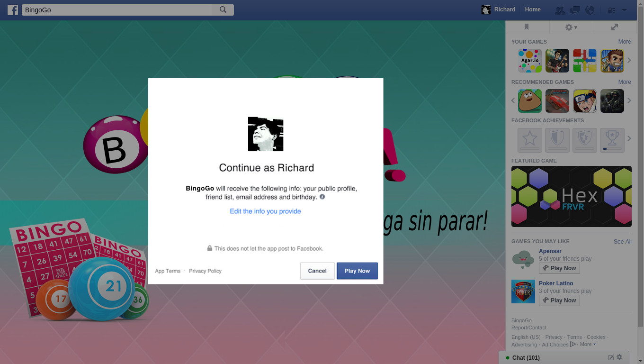Open the Naruto recommended game icon
This screenshot has height=364, width=644.
coord(585,101)
